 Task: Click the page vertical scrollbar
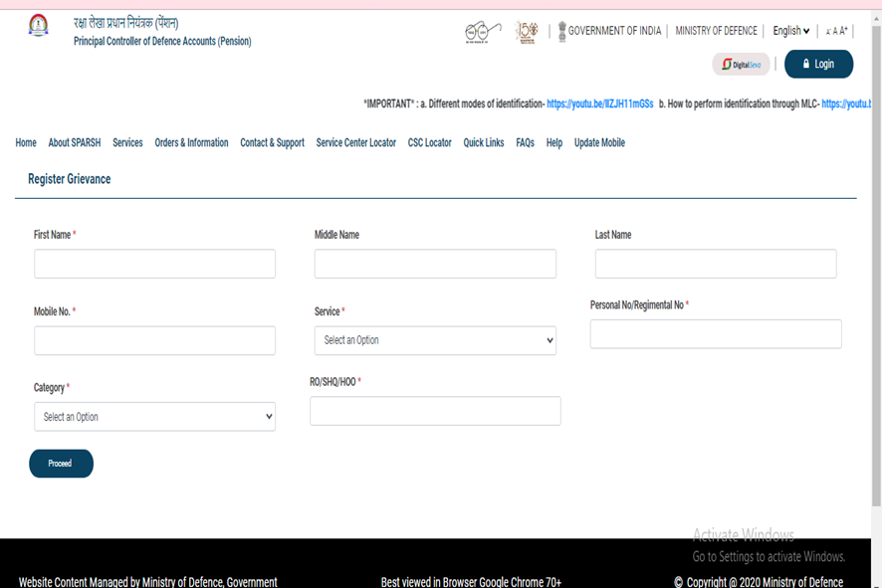pos(876,265)
